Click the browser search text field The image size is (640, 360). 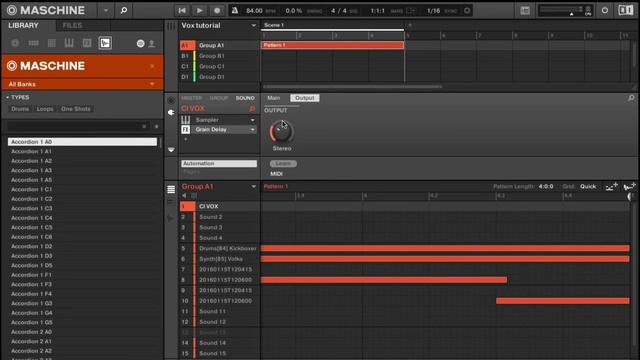tap(73, 127)
